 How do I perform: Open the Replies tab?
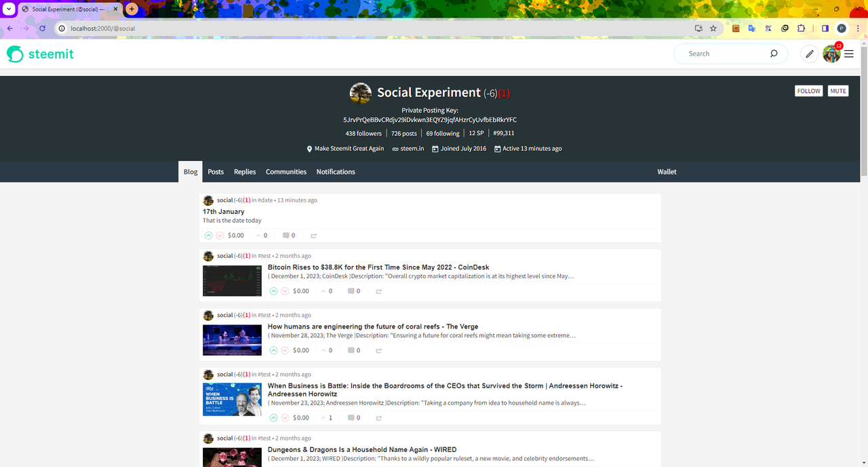pyautogui.click(x=245, y=172)
